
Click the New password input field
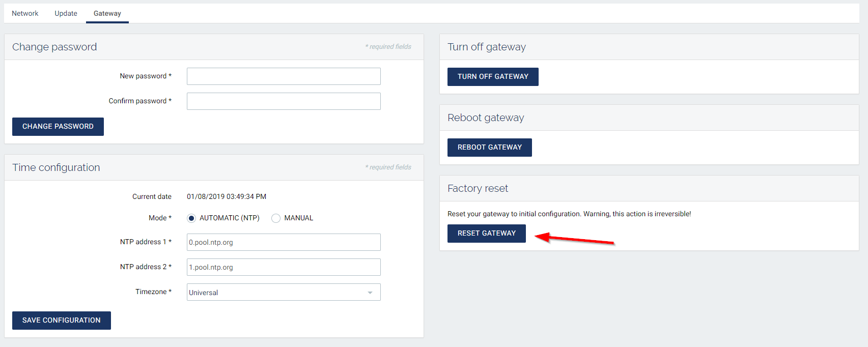(283, 76)
